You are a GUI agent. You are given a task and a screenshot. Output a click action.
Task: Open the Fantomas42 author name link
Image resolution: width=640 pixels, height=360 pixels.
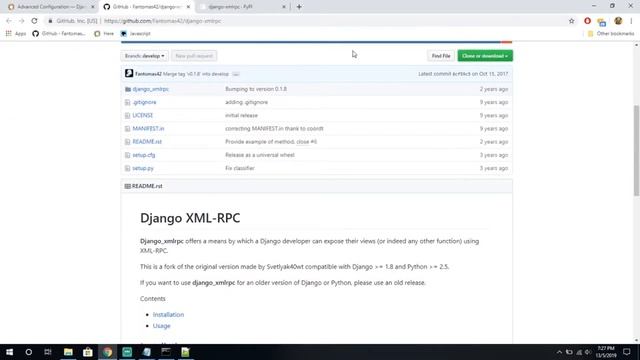pos(148,74)
